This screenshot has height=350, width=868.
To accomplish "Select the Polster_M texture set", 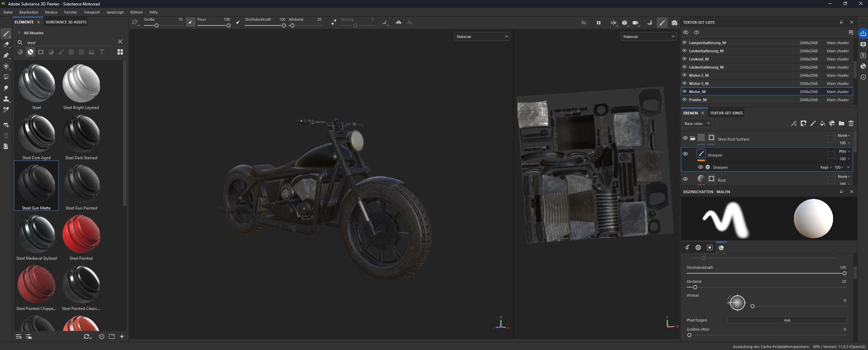I will tap(698, 100).
